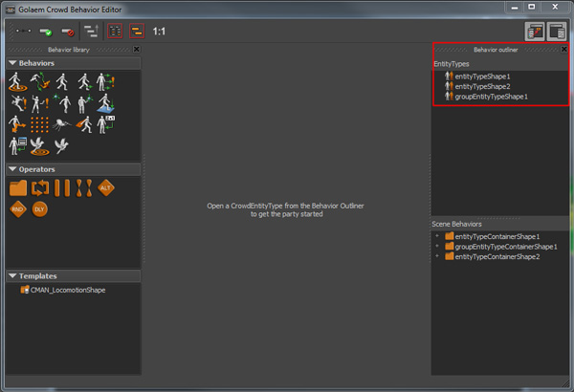The height and width of the screenshot is (392, 574).
Task: Select the ALT diamond operator
Action: 106,187
